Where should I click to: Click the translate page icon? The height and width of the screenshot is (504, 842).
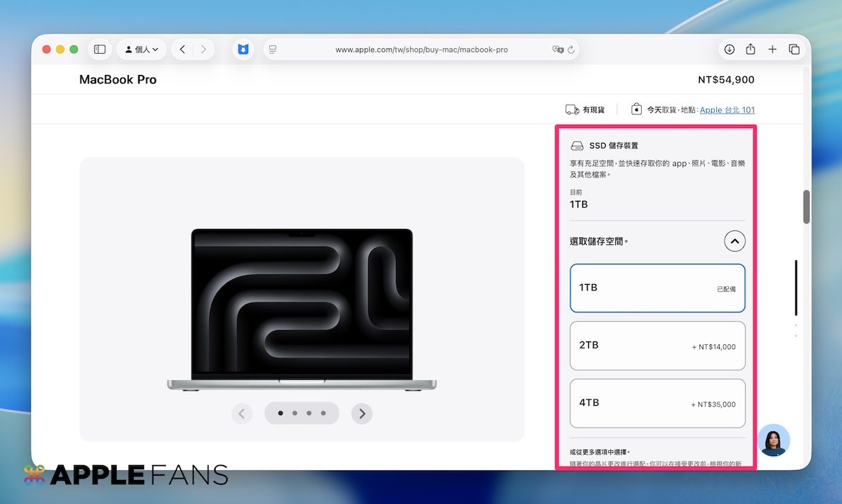557,50
